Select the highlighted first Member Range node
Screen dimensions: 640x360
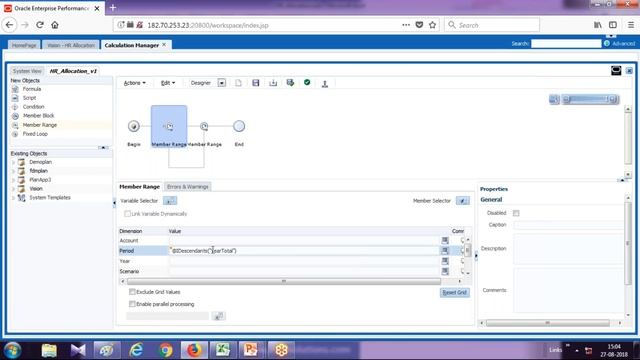click(169, 126)
